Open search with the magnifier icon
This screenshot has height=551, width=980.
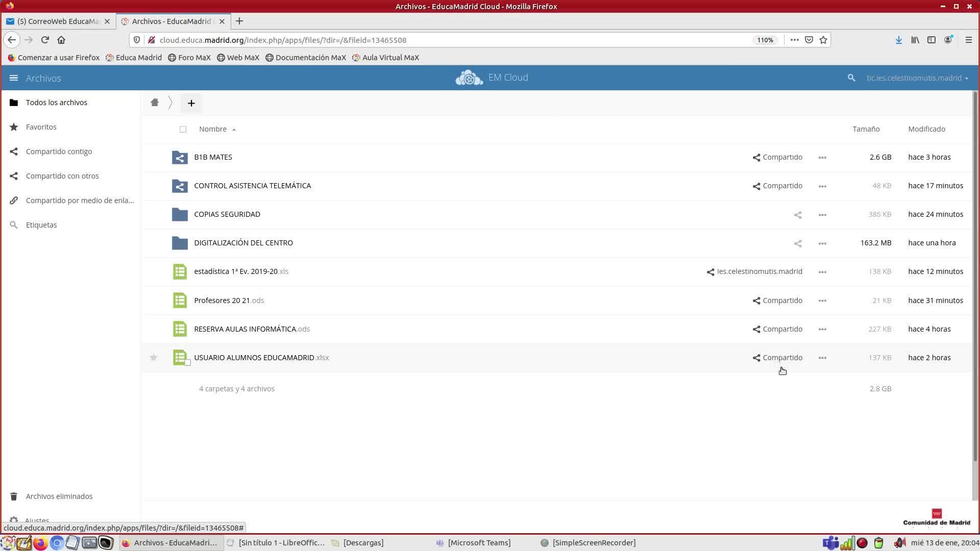851,78
